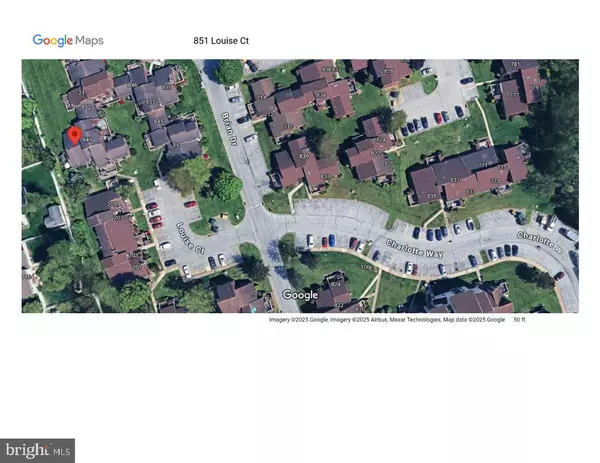Image resolution: width=600 pixels, height=463 pixels.
Task: Click the 50 ft map scale indicator
Action: click(519, 320)
